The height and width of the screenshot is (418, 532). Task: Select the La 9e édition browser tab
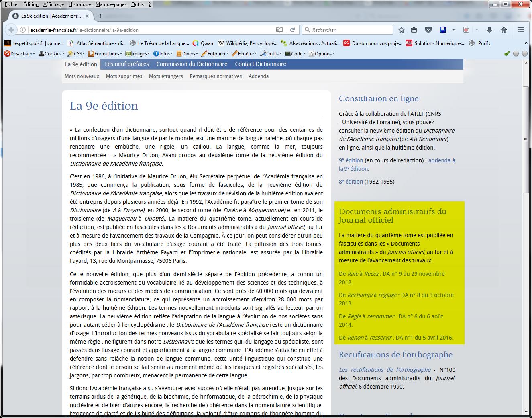click(51, 16)
